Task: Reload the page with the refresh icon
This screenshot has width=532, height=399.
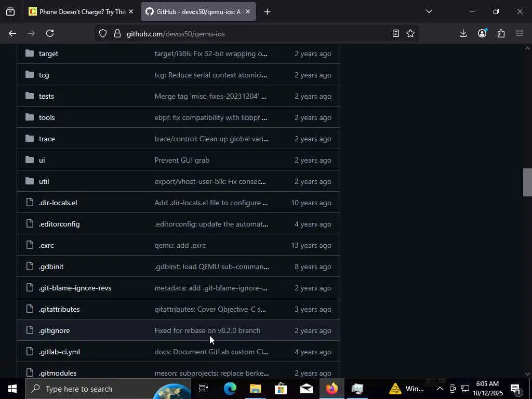Action: point(50,33)
